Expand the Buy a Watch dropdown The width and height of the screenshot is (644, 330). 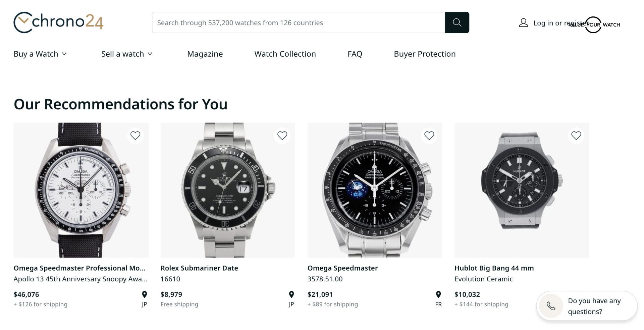[40, 54]
